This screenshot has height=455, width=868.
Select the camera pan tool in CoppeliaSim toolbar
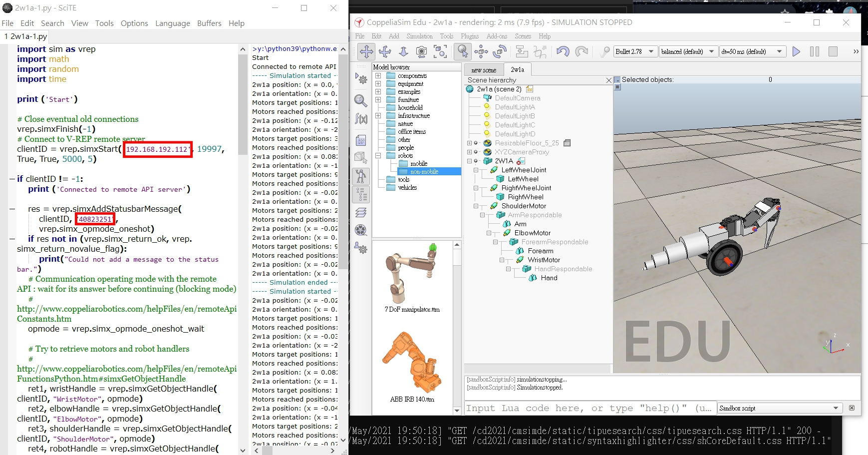[x=366, y=51]
